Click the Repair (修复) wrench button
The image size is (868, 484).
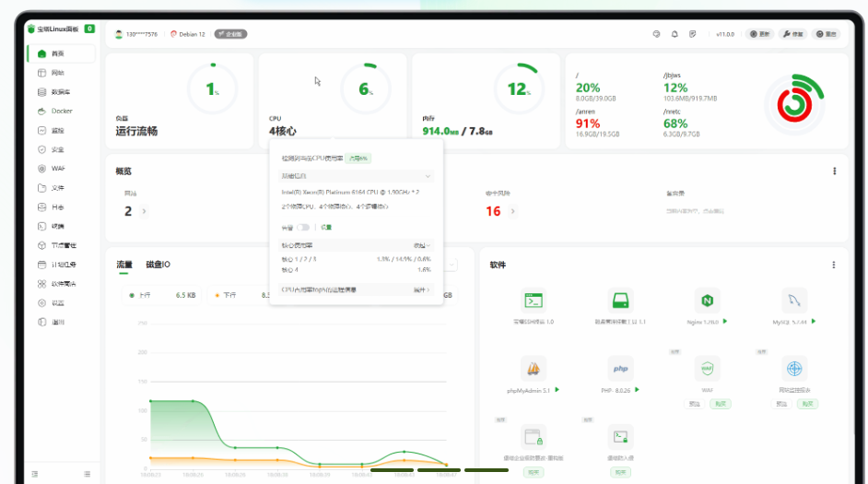[x=793, y=34]
